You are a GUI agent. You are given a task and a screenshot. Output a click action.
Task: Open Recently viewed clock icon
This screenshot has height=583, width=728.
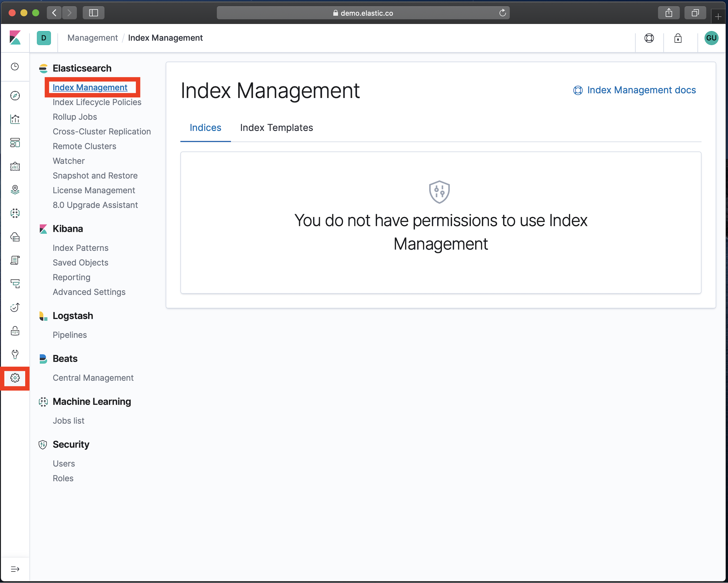click(x=15, y=67)
